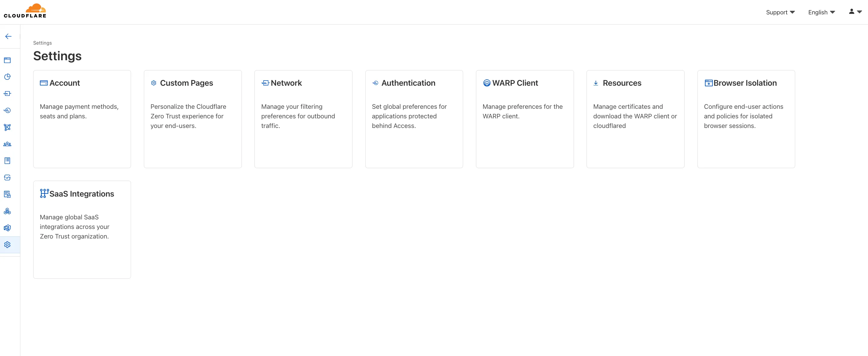The width and height of the screenshot is (868, 356).
Task: Open the Browser Isolation card title
Action: (745, 83)
